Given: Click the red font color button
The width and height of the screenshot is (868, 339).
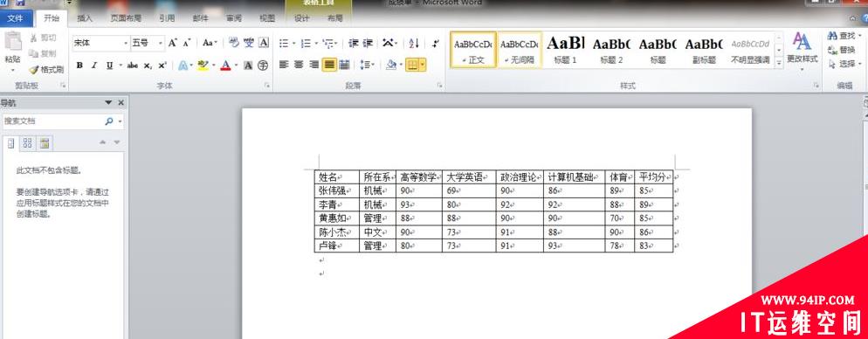Looking at the screenshot, I should point(225,66).
